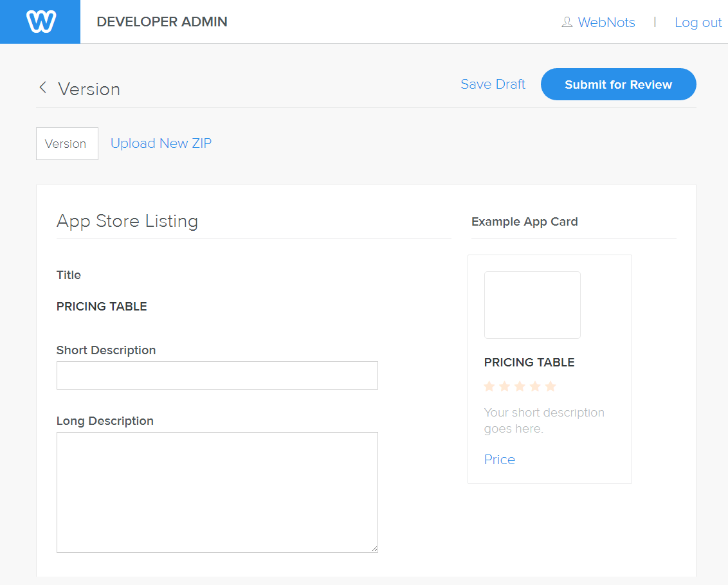Save the listing with Save Draft

(493, 84)
